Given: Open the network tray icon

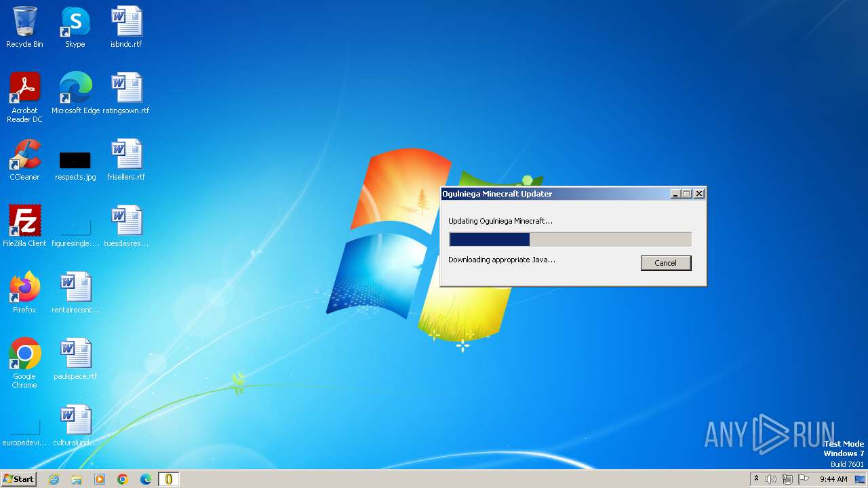Looking at the screenshot, I should coord(787,479).
